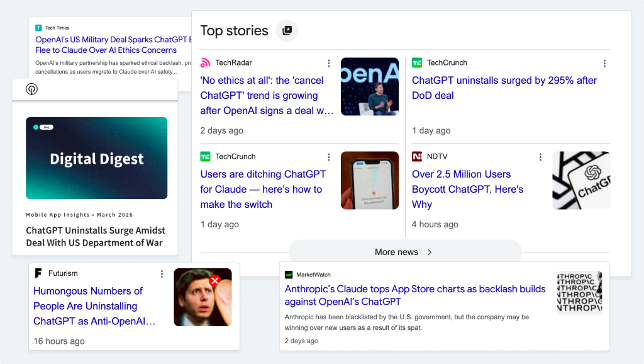Image resolution: width=644 pixels, height=364 pixels.
Task: Click the OpenAI stage photo thumbnail
Action: coord(370,86)
